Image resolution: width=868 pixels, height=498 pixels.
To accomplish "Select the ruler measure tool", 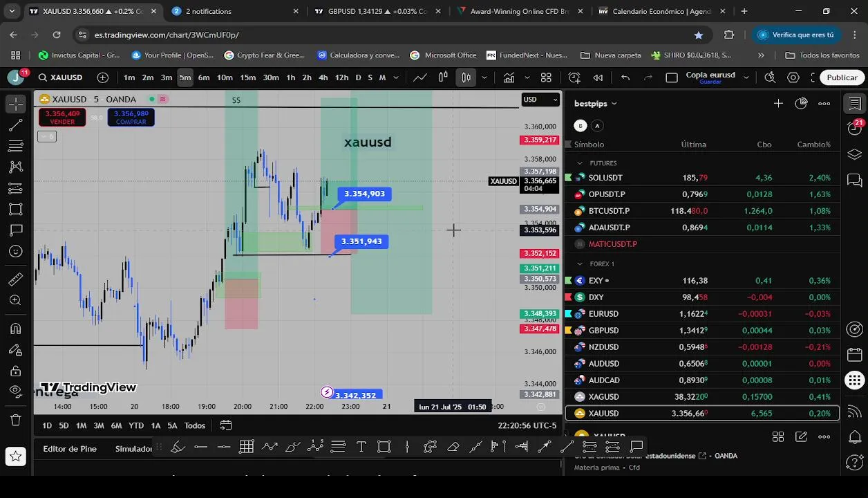I will (15, 279).
